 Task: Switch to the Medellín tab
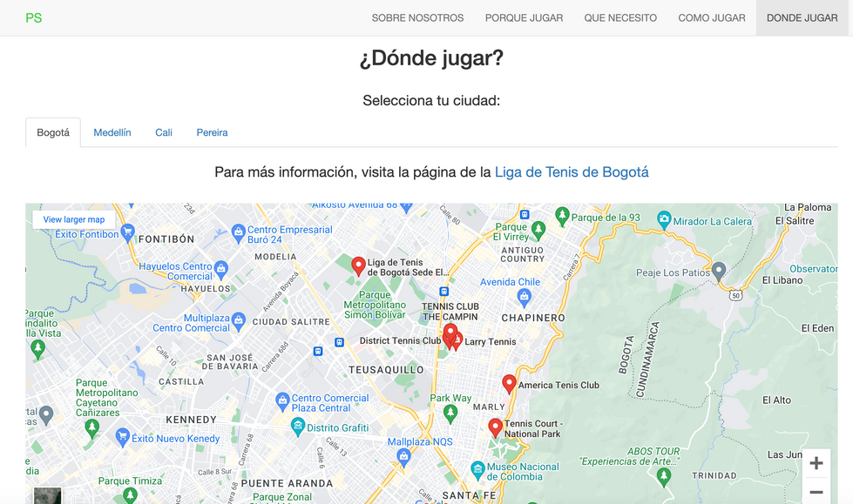[x=112, y=132]
